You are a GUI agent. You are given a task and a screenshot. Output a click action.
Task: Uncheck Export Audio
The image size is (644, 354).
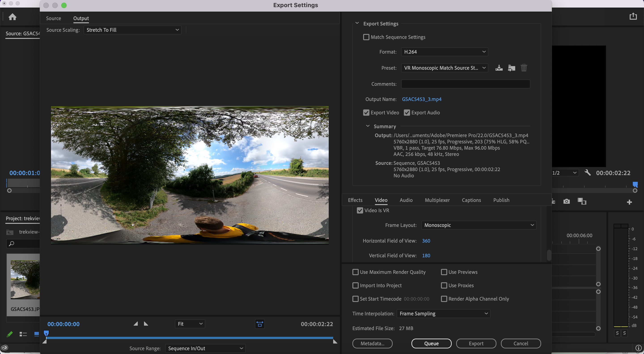pyautogui.click(x=407, y=113)
